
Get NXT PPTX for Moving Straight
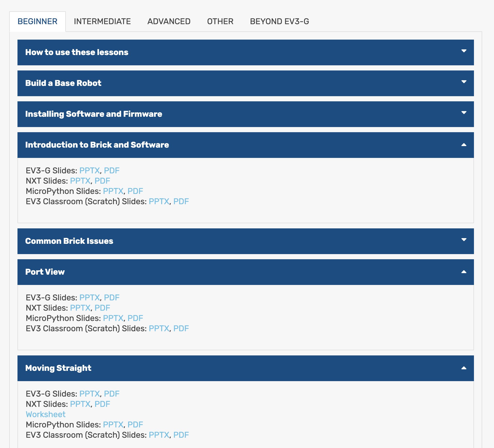point(80,404)
